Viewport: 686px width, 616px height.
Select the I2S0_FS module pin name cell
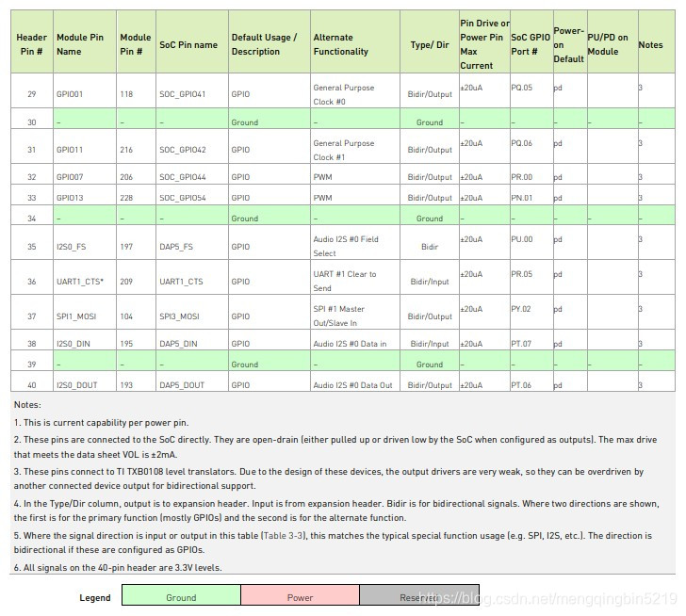85,242
